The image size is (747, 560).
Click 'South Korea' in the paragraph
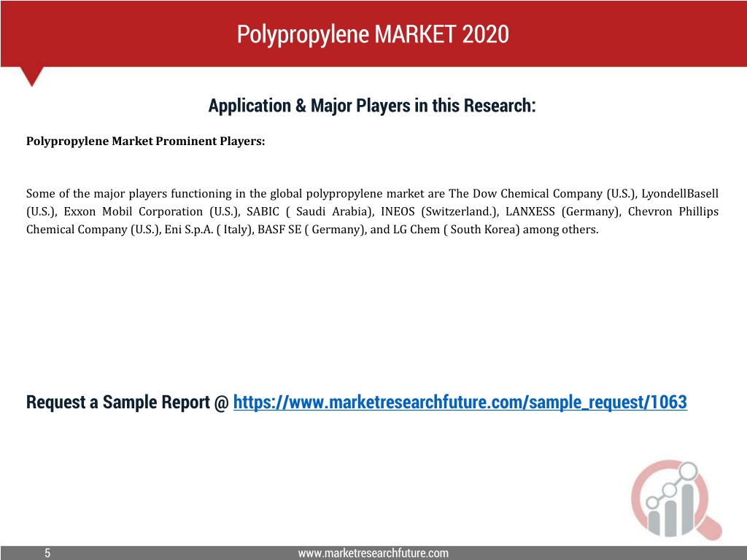pyautogui.click(x=483, y=230)
